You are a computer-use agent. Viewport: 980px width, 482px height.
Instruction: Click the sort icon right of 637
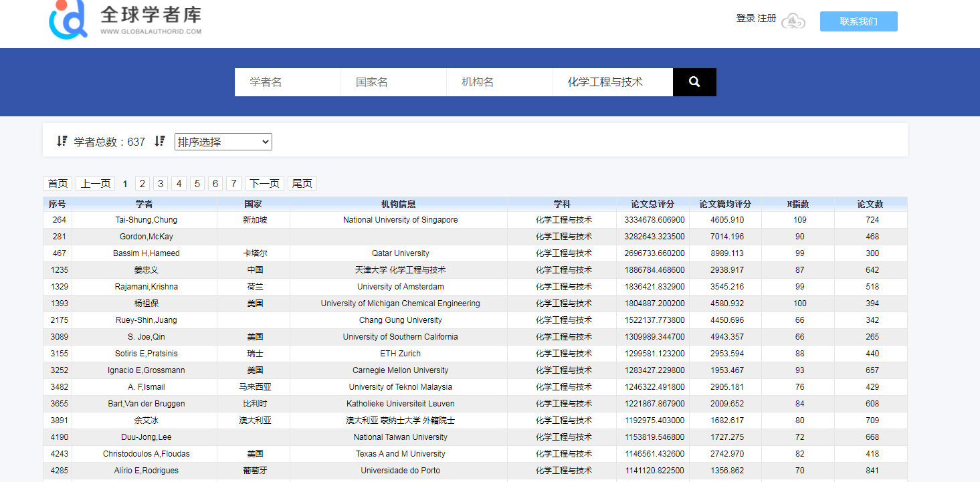159,141
